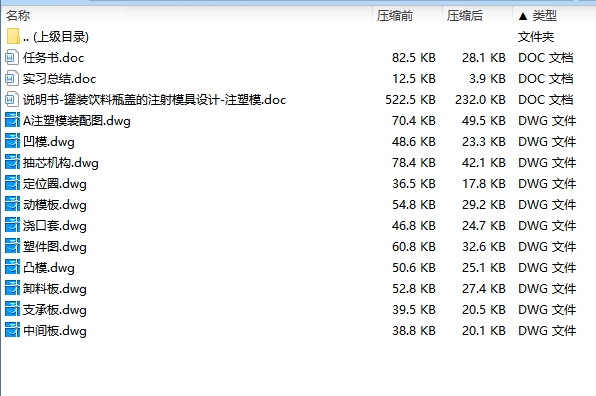Click the 42.1 KB compressed size cell
Viewport: 596px width, 396px height.
point(483,163)
